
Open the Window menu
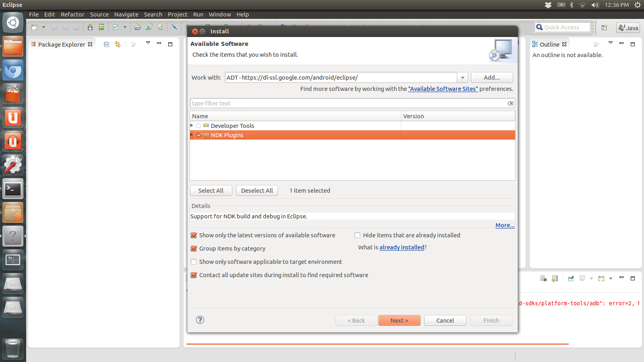[x=220, y=14]
